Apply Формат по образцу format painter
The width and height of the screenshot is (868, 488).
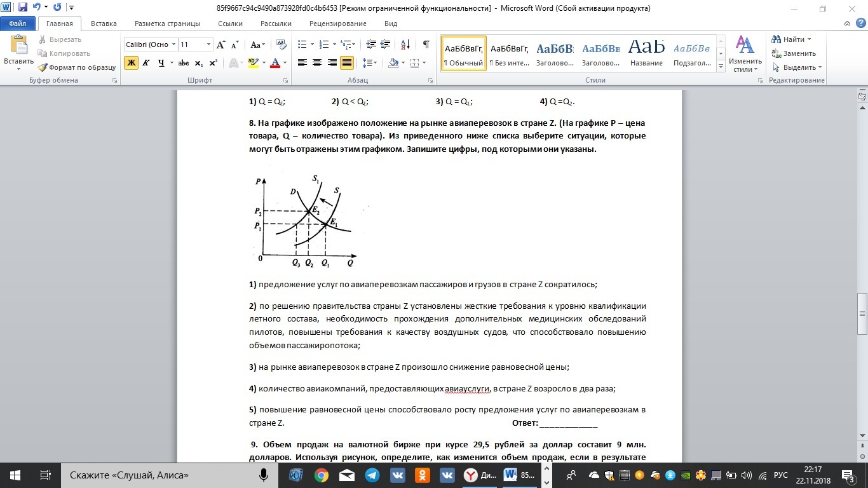77,67
